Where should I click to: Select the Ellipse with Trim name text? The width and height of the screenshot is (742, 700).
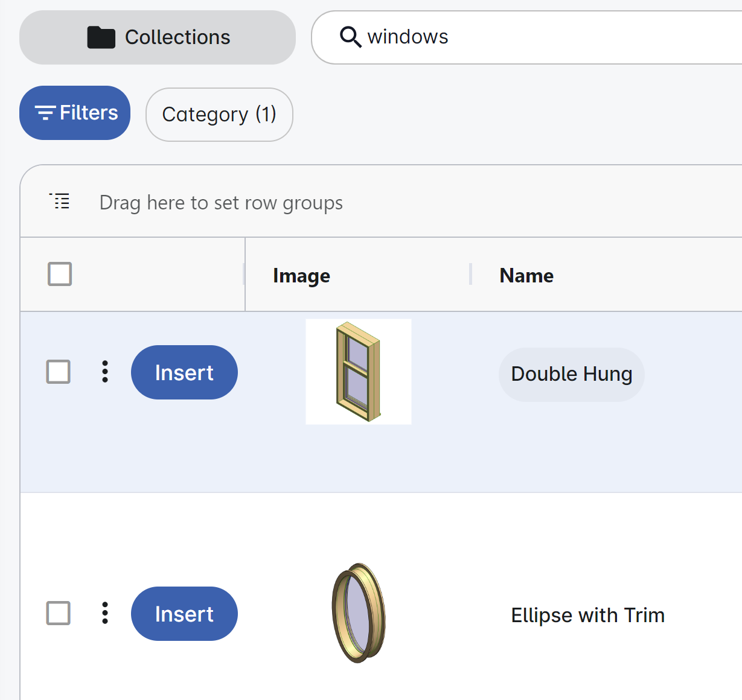pos(588,616)
